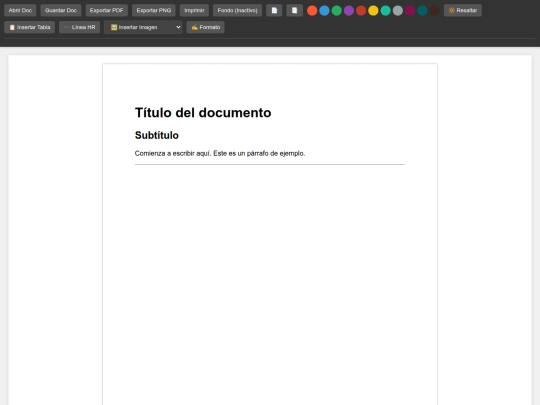Pick the turquoise color swatch

[x=385, y=11]
